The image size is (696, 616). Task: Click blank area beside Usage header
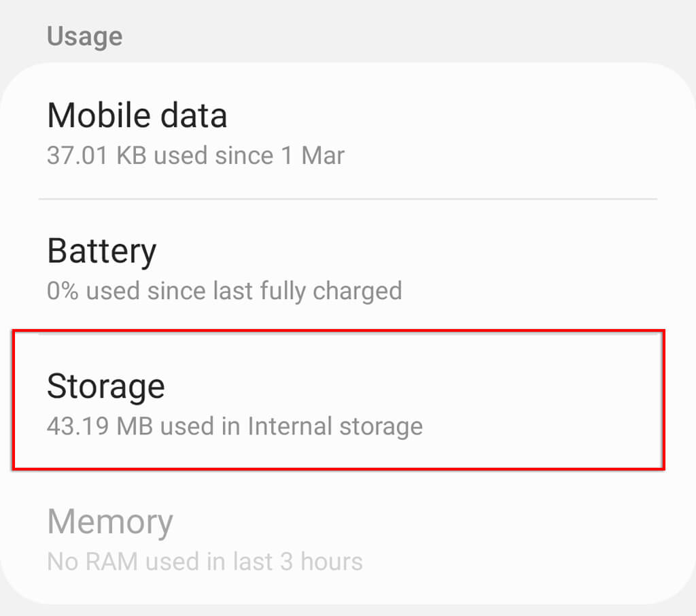(408, 36)
